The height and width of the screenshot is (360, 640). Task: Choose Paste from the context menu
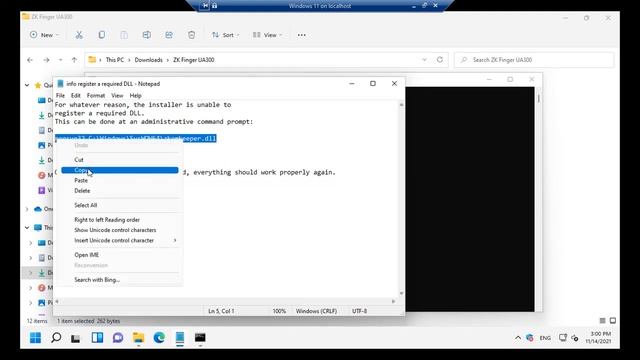pos(120,180)
